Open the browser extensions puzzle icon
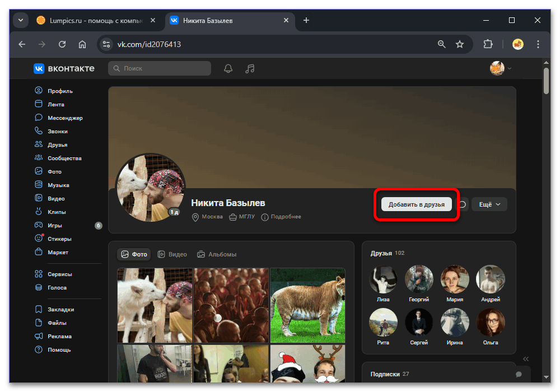Image resolution: width=560 pixels, height=392 pixels. point(488,44)
